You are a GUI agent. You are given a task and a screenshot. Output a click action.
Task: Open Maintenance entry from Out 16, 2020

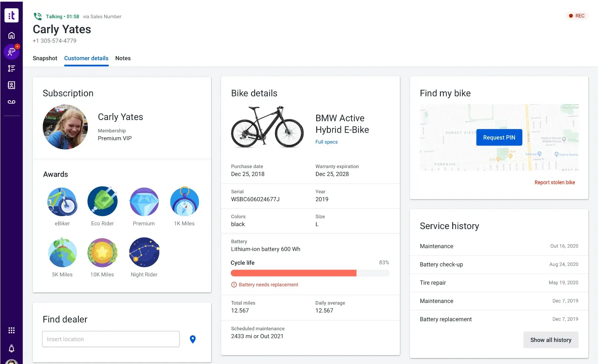tap(499, 246)
